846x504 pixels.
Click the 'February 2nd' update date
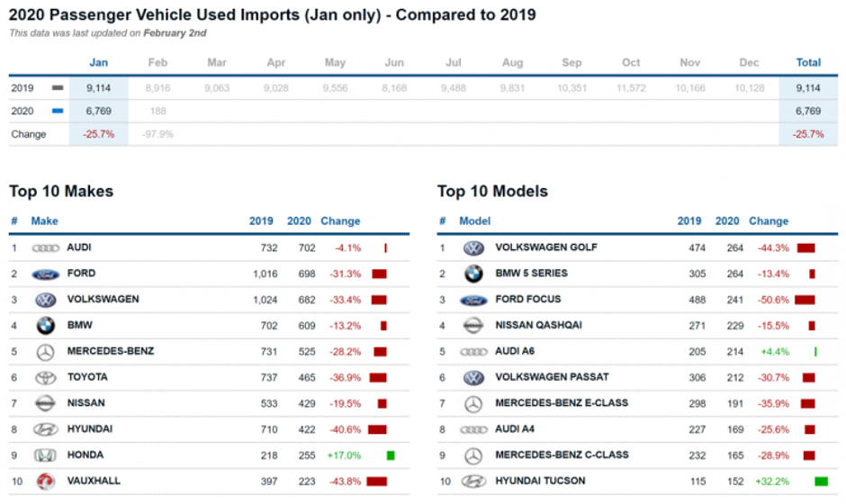(x=175, y=33)
